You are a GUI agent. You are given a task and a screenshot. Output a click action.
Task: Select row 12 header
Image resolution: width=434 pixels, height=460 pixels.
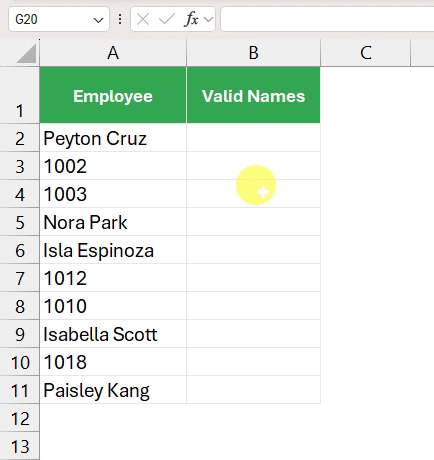coord(20,418)
